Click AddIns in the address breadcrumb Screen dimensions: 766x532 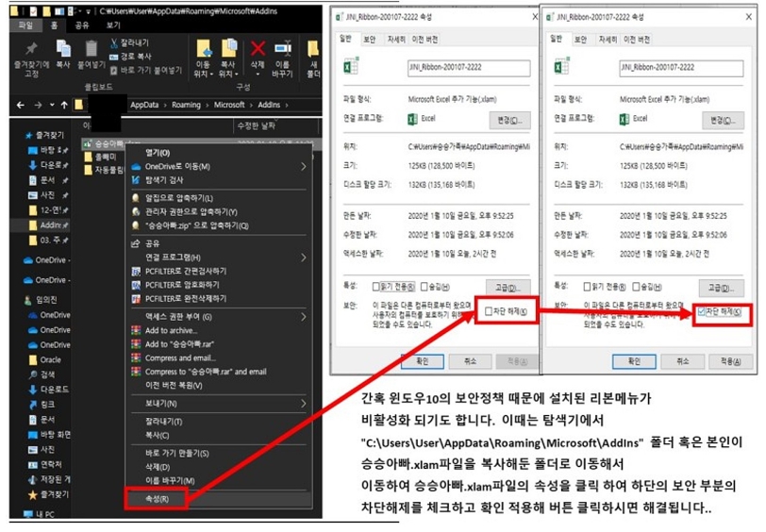(x=269, y=105)
